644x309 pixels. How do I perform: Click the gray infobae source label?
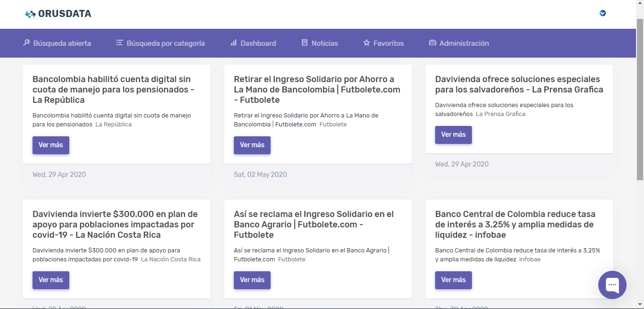(530, 259)
